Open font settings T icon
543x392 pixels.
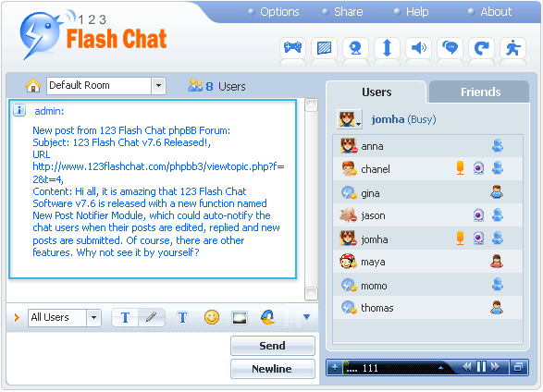(x=182, y=318)
